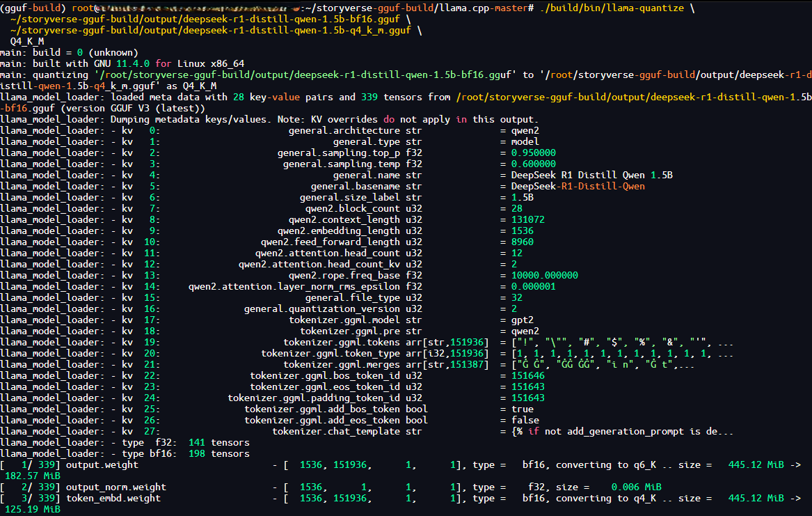Viewport: 812px width, 516px height.
Task: Select the "tokenizer.ggml.eos_token_id" key
Action: pos(325,386)
